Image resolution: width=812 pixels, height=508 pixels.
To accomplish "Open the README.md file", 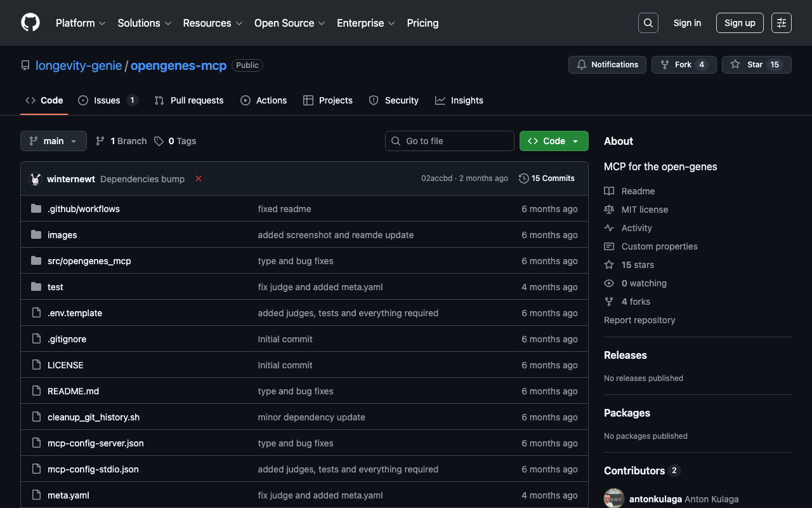I will 74,391.
